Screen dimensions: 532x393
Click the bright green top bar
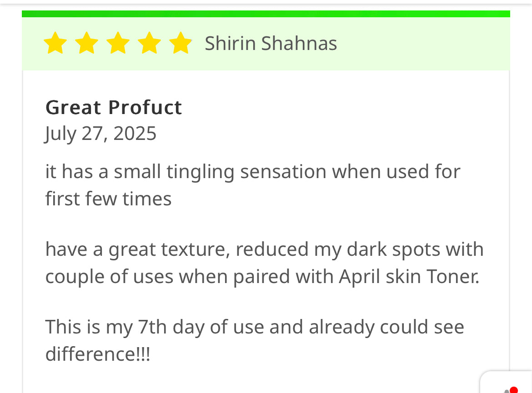point(266,14)
